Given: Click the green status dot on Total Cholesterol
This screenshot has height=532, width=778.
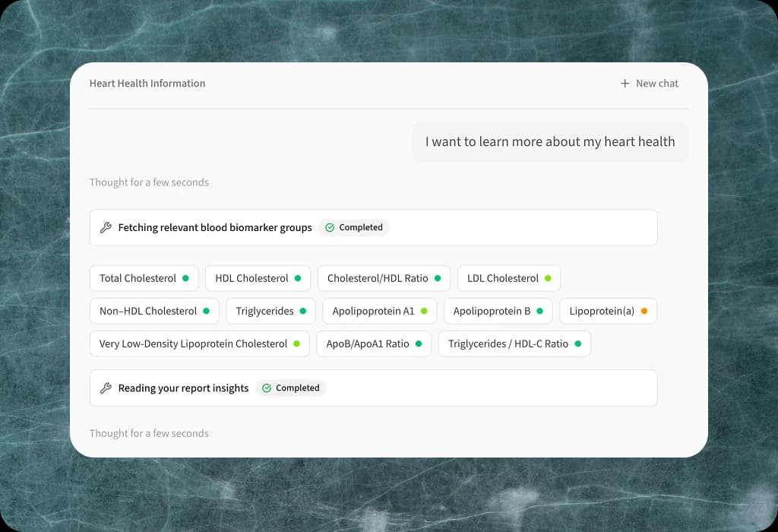Looking at the screenshot, I should (x=185, y=278).
